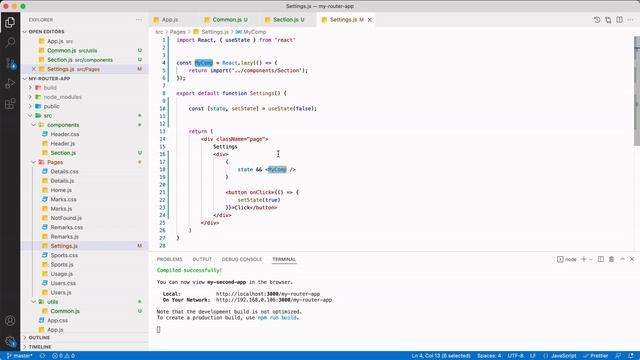Click the editor vertical scrollbar thumb
The height and width of the screenshot is (360, 640).
pyautogui.click(x=637, y=91)
